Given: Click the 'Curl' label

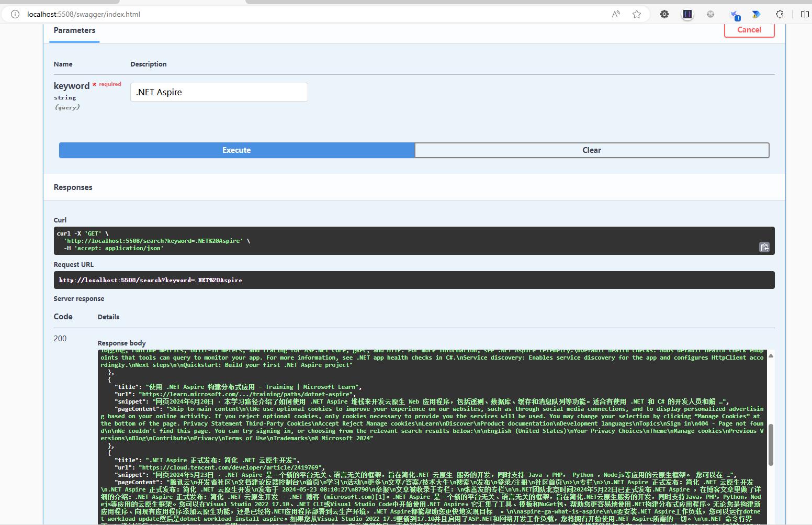Looking at the screenshot, I should [60, 220].
